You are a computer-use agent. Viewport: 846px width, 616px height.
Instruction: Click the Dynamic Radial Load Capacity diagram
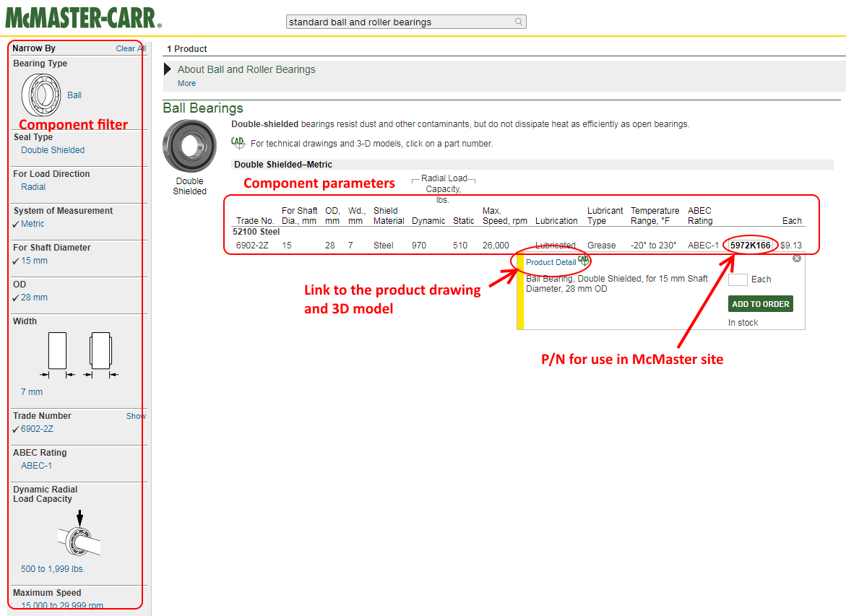79,534
